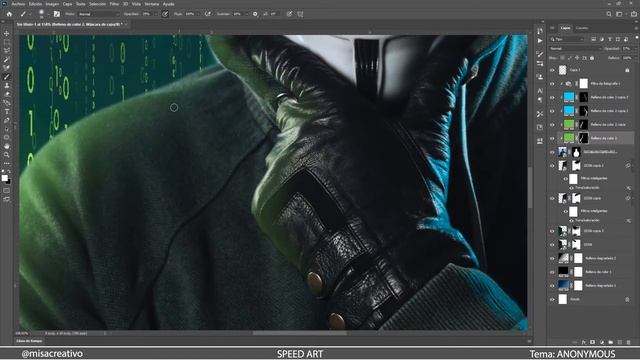640x360 pixels.
Task: Open the brush Modo dropdown in options bar
Action: click(x=98, y=14)
